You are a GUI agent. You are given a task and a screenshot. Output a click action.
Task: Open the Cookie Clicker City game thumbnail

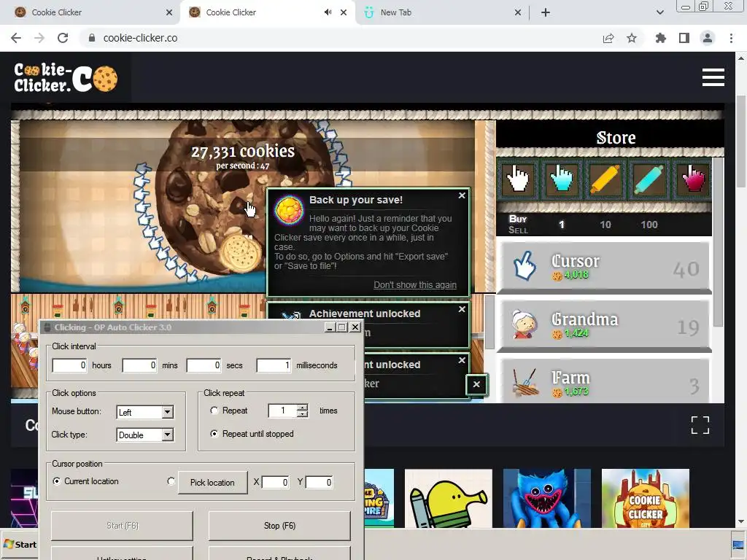coord(646,498)
